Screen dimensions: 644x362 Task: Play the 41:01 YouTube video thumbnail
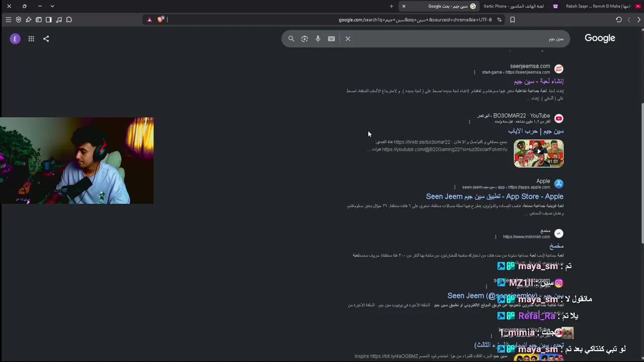click(x=538, y=153)
